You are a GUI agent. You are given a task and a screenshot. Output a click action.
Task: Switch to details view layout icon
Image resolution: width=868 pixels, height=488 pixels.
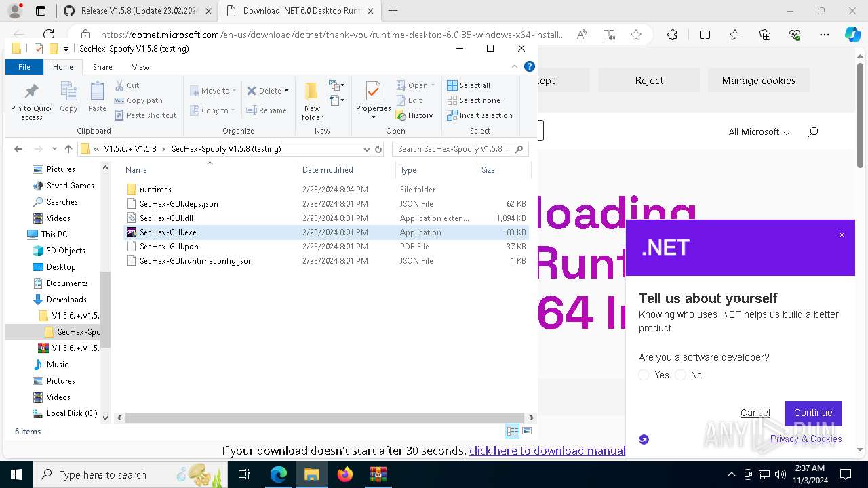pyautogui.click(x=512, y=431)
